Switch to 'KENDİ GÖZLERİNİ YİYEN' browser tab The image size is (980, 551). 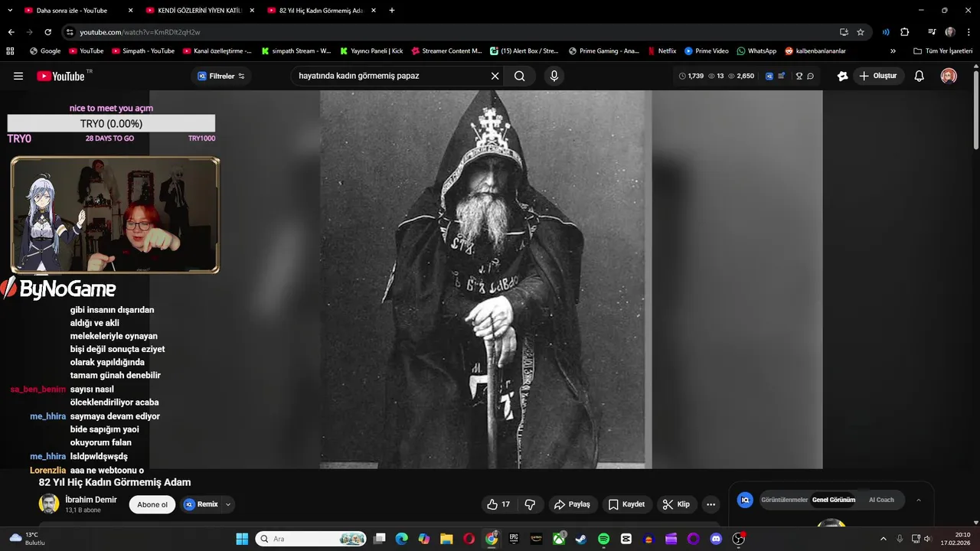pos(200,11)
